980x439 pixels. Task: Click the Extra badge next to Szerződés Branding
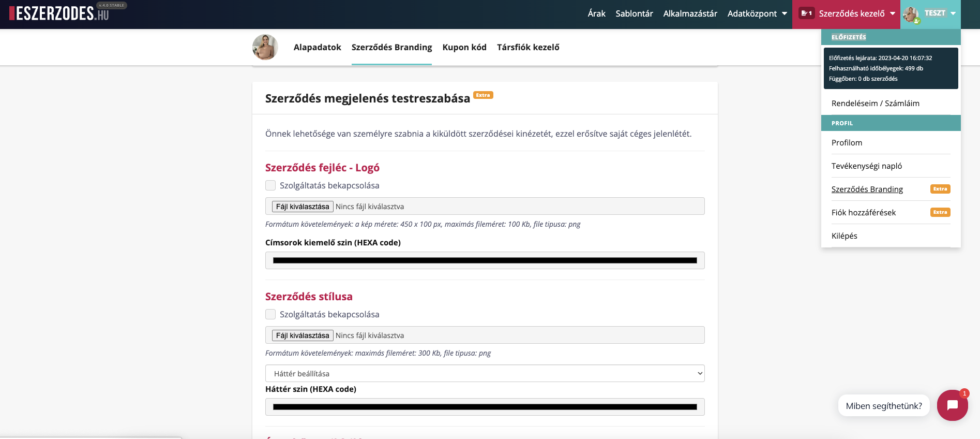[940, 189]
